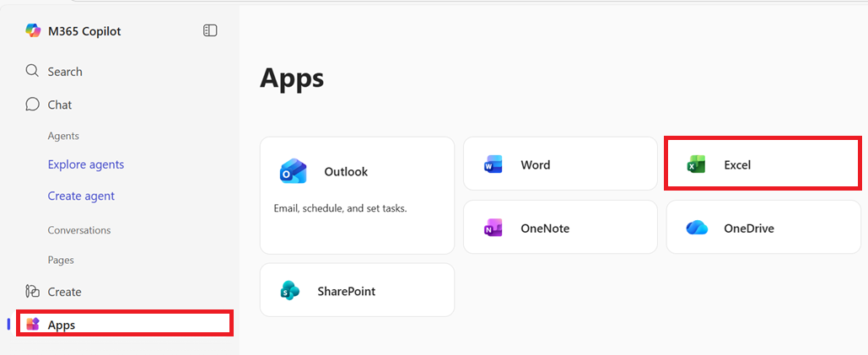Select Apps in the sidebar
Viewport: 868px width, 355px height.
coord(125,324)
